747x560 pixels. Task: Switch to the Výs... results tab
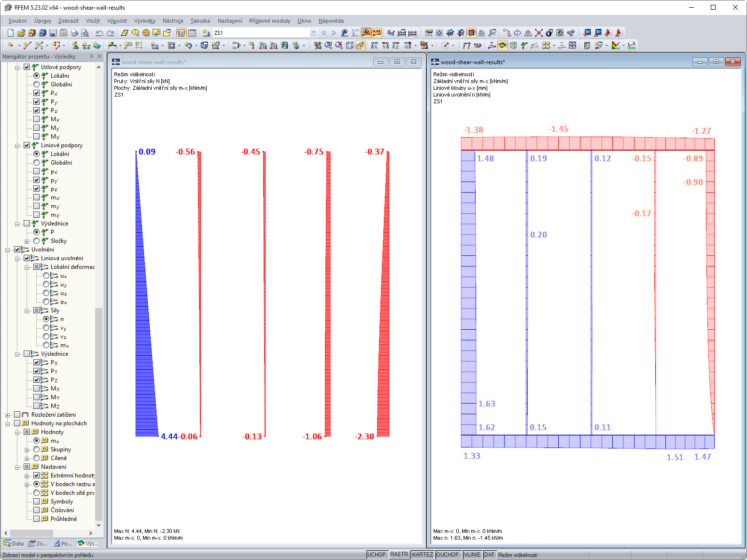click(x=88, y=544)
